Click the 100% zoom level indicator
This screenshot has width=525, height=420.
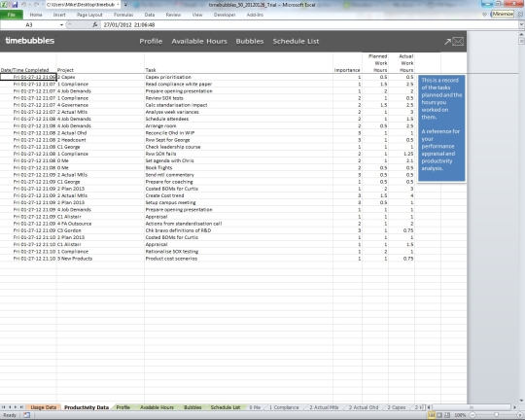click(460, 415)
